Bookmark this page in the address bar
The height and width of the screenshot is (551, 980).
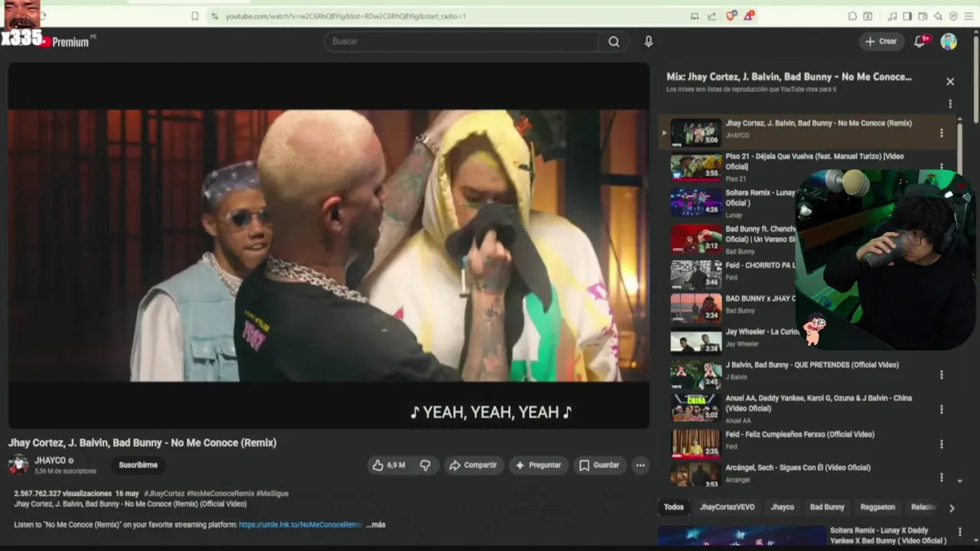pyautogui.click(x=194, y=16)
